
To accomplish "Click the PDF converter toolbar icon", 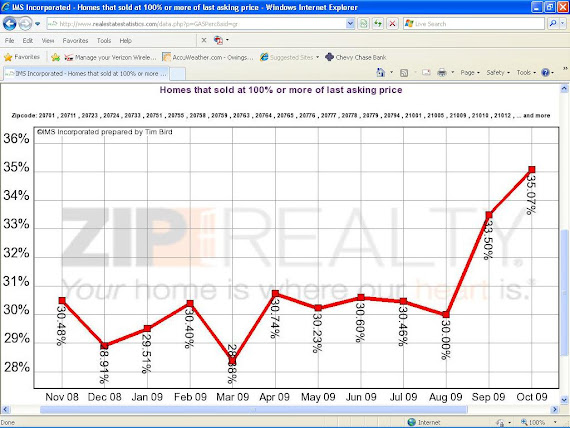I will (x=218, y=40).
